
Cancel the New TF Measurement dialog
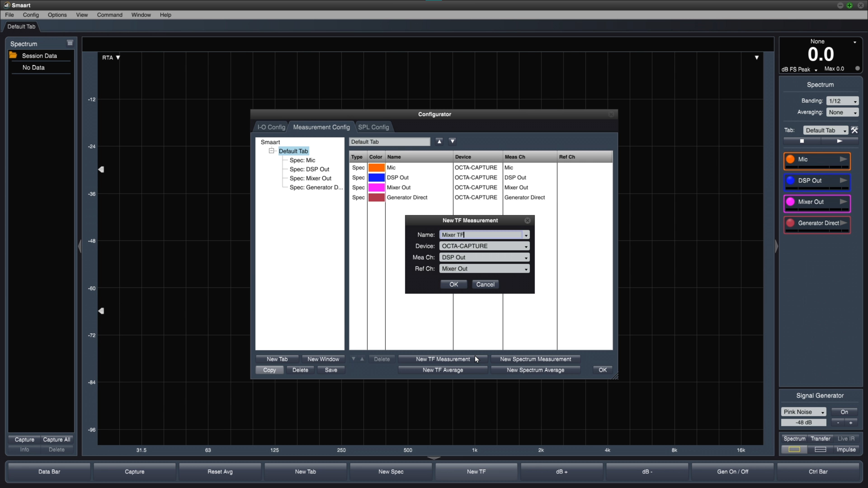point(485,284)
